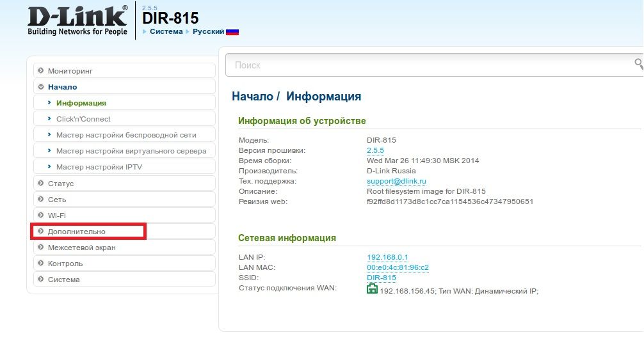
Task: Open the Русский language dropdown
Action: (208, 31)
